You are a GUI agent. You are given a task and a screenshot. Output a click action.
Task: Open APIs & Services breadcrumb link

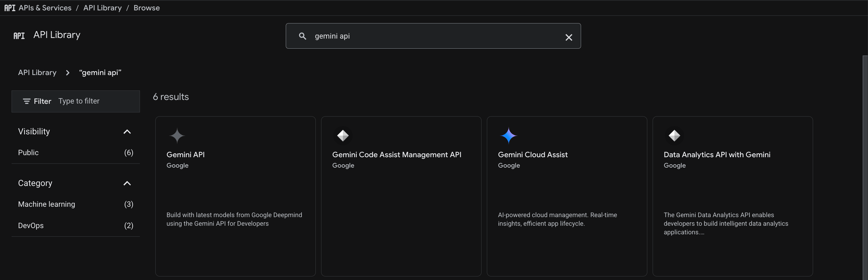coord(45,8)
